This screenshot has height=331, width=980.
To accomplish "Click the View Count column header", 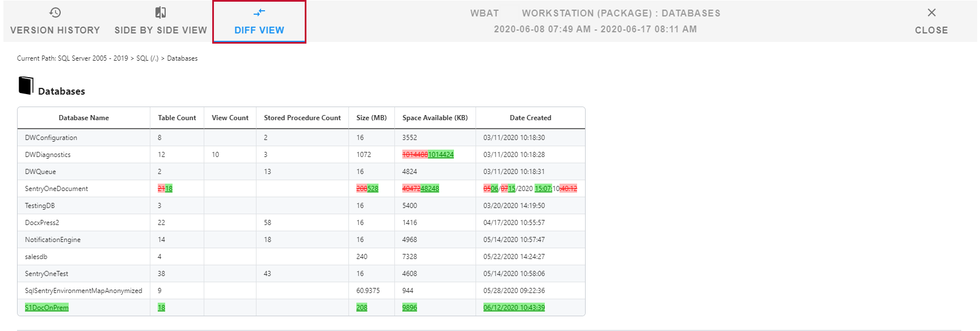I will tap(230, 118).
